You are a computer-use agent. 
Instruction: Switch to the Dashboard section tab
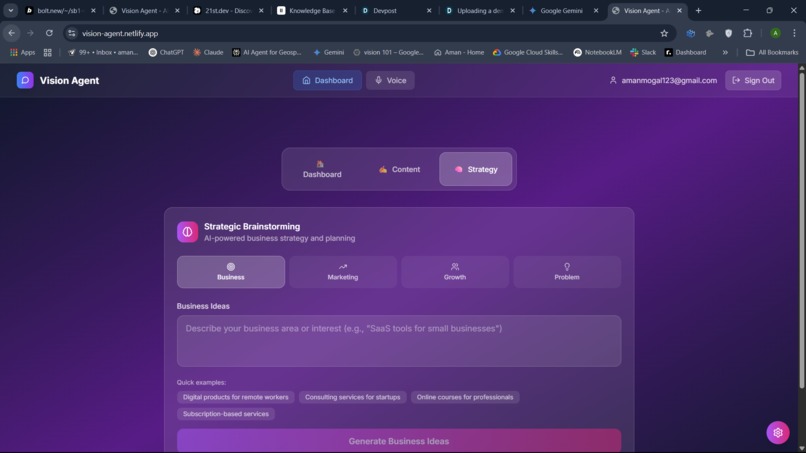pyautogui.click(x=322, y=169)
